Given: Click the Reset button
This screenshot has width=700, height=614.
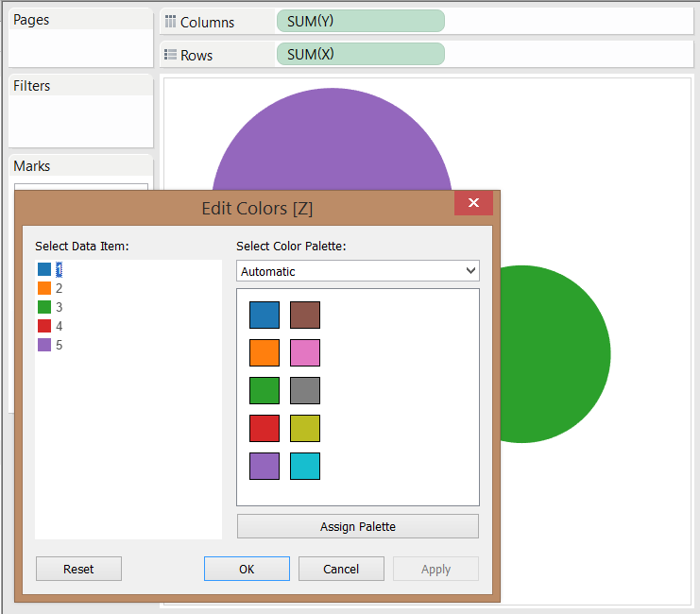Looking at the screenshot, I should [x=78, y=569].
